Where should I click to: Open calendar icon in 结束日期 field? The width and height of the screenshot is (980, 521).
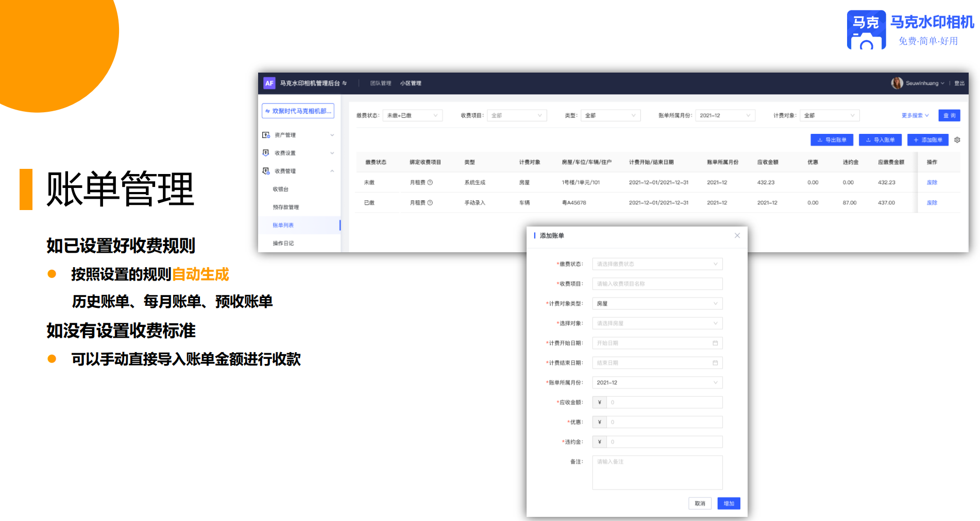pos(715,363)
